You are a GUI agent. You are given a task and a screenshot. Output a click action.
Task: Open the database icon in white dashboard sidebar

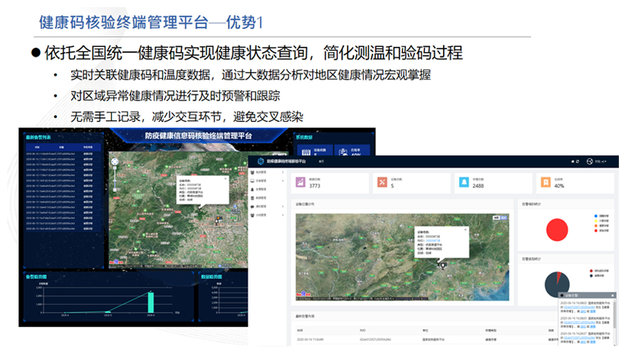[x=252, y=198]
